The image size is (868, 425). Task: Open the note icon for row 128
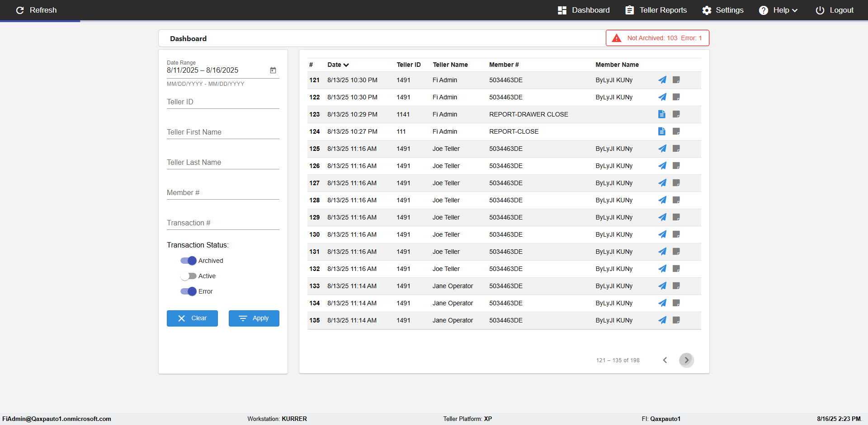[676, 200]
